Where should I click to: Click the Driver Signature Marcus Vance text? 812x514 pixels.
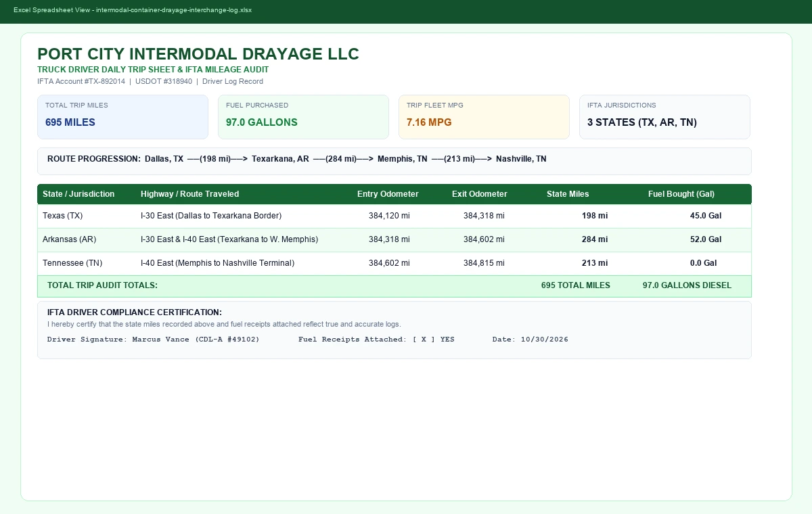click(x=154, y=340)
